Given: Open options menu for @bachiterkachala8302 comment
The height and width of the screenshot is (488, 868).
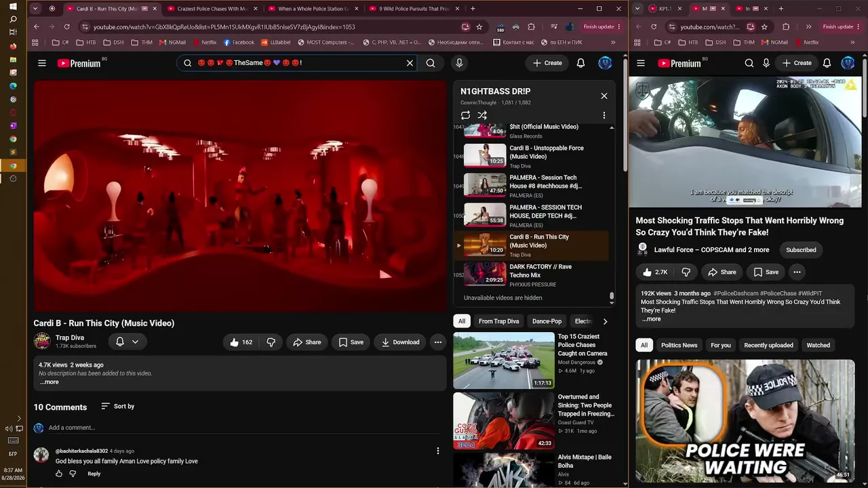Looking at the screenshot, I should 437,451.
